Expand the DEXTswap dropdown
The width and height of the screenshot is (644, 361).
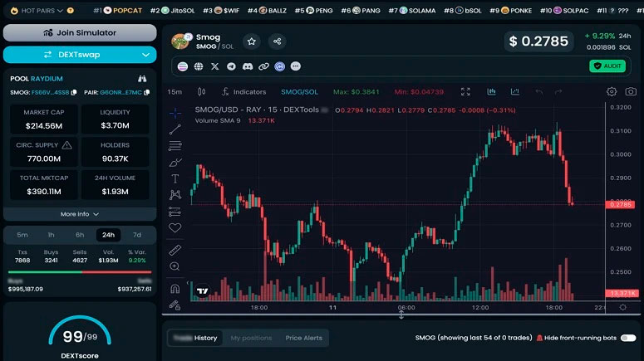click(79, 55)
